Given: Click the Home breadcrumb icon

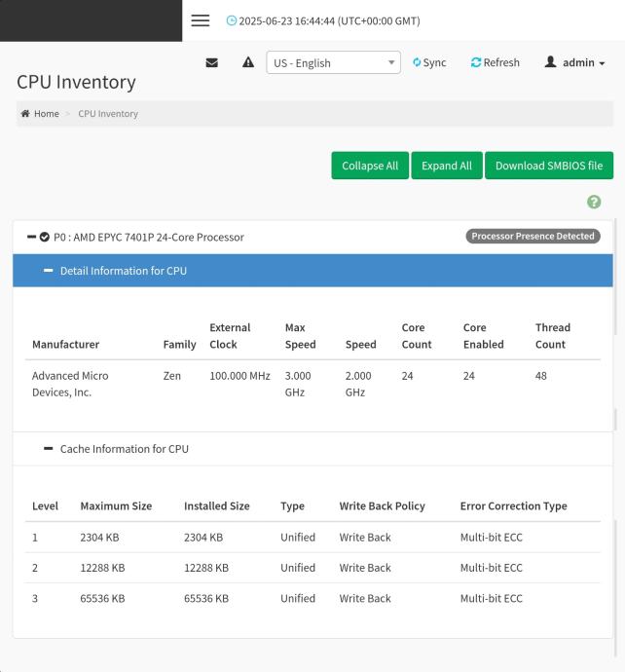Looking at the screenshot, I should (26, 114).
